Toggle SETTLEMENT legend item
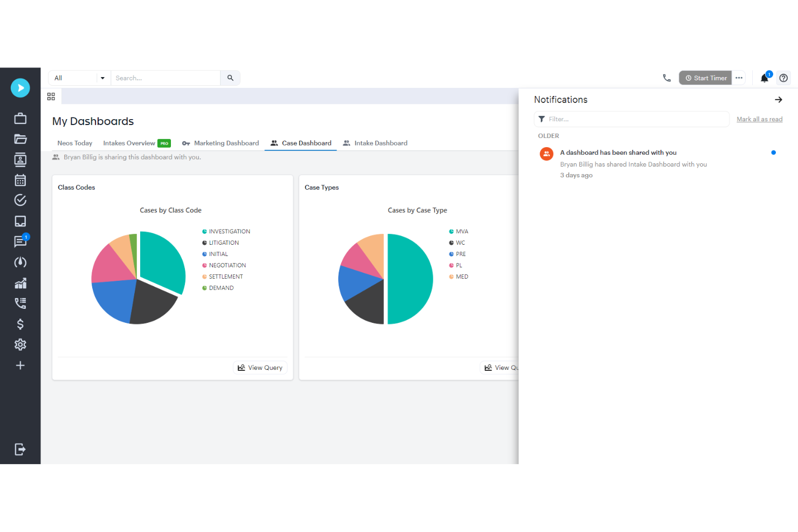Viewport: 798px width, 532px height. [223, 277]
